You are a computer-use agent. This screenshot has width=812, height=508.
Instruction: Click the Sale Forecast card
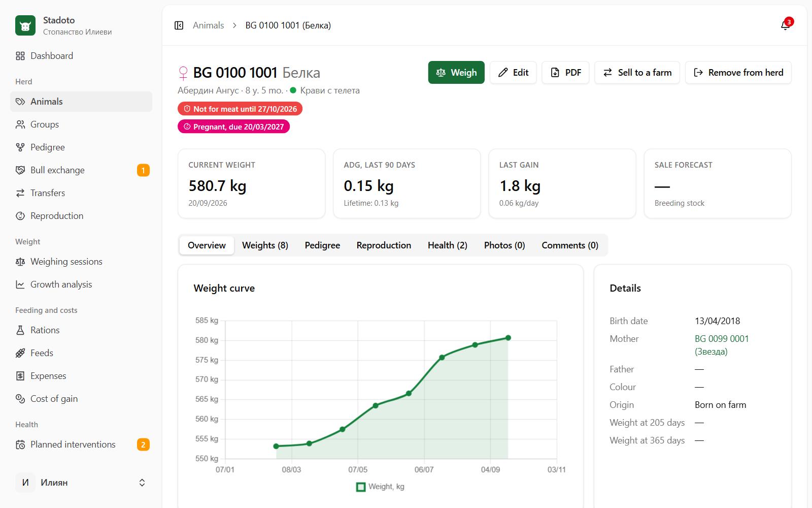[x=718, y=183]
